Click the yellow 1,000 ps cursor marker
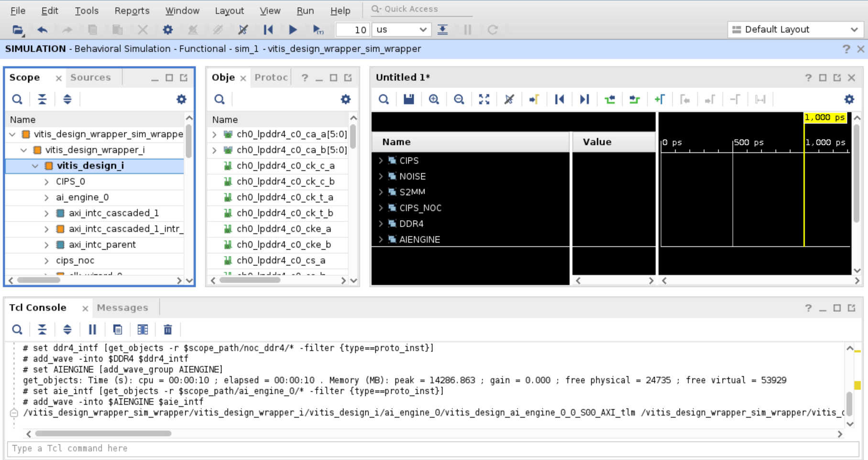The width and height of the screenshot is (868, 460). tap(825, 118)
